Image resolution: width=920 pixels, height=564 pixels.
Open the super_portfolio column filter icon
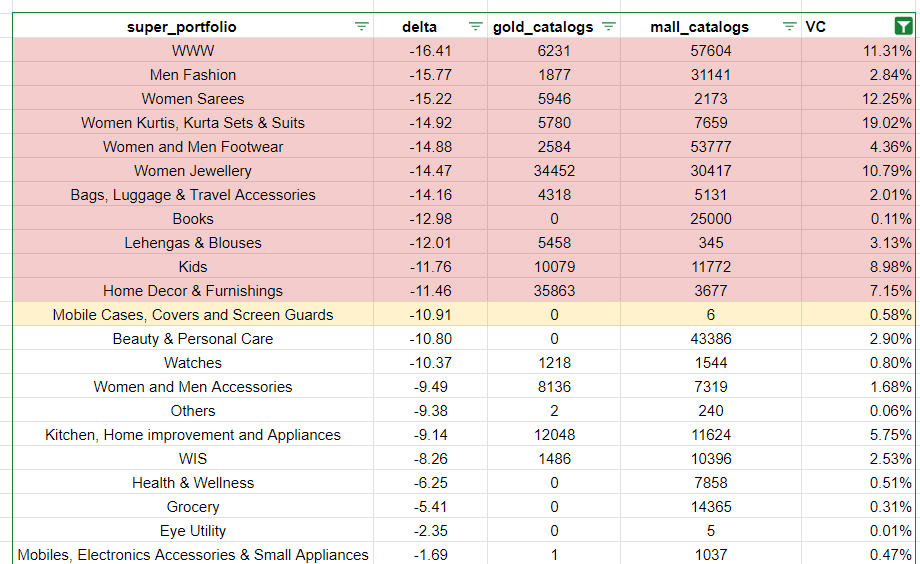click(361, 27)
